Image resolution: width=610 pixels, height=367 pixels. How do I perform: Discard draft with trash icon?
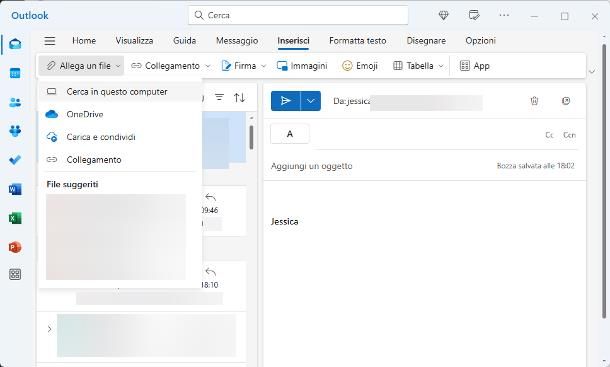535,101
